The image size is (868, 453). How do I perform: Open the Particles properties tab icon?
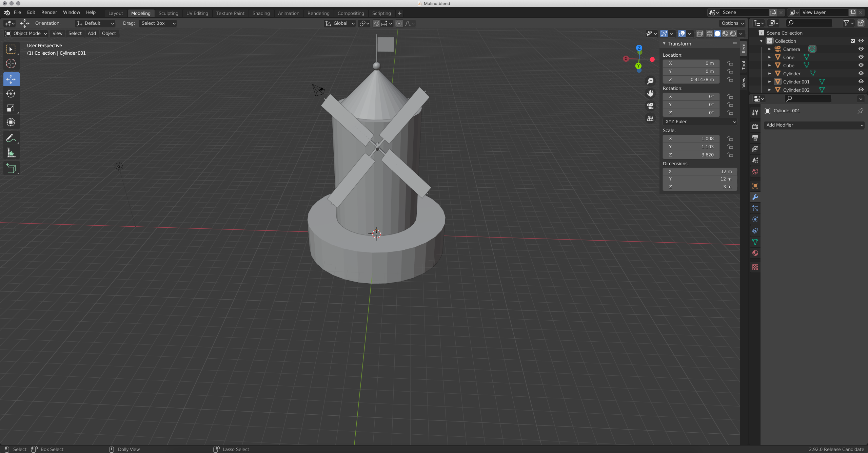click(x=755, y=208)
